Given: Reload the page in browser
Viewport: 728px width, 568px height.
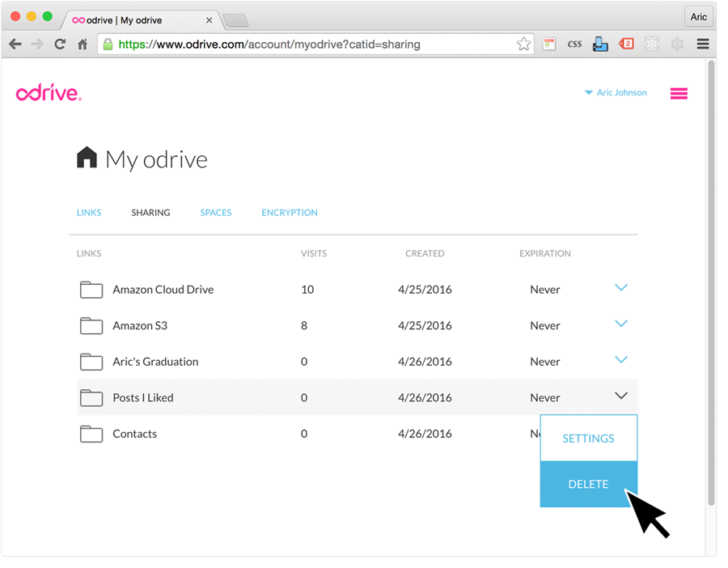Looking at the screenshot, I should pos(60,45).
